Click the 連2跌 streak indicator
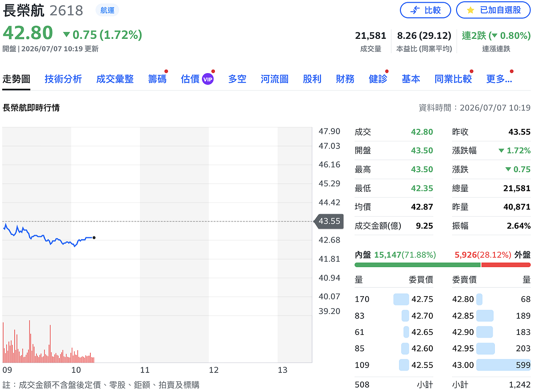Screen dimensions: 535x392 click(496, 36)
